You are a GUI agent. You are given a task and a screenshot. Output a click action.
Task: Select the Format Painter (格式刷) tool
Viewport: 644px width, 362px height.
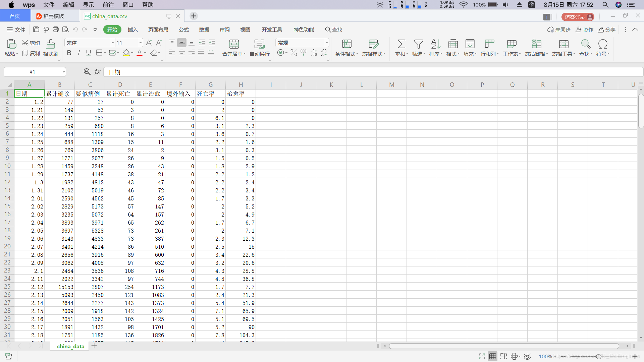pyautogui.click(x=51, y=48)
